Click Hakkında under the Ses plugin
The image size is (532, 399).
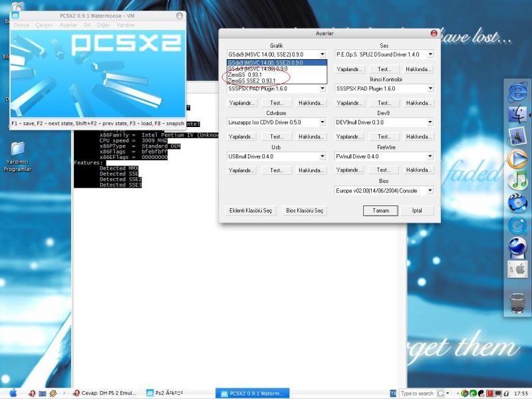pos(419,69)
